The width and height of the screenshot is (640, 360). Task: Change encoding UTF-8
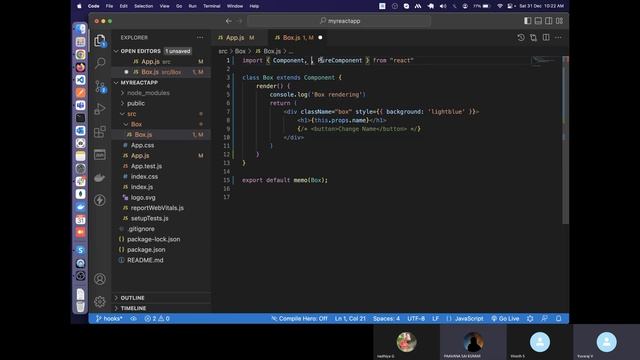[x=416, y=318]
